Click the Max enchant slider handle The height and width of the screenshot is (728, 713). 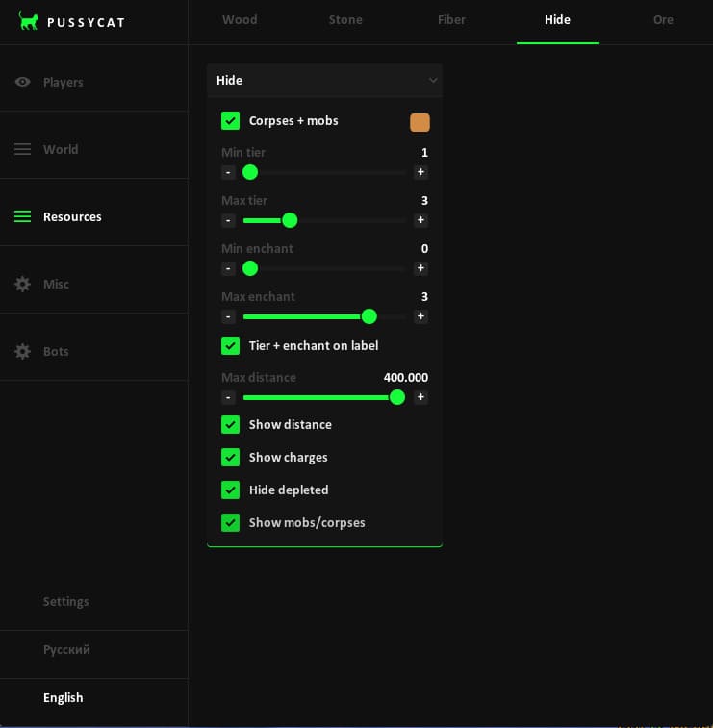[x=369, y=316]
